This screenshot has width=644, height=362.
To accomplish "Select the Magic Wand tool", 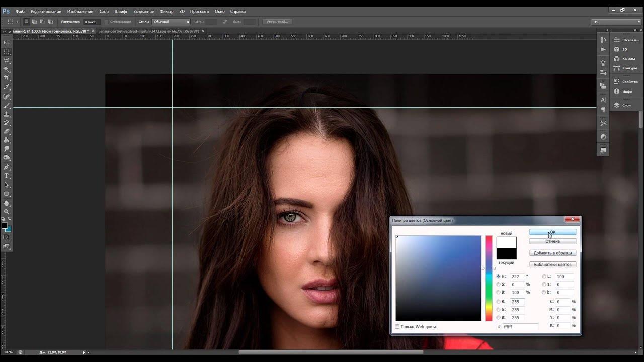I will (x=7, y=69).
